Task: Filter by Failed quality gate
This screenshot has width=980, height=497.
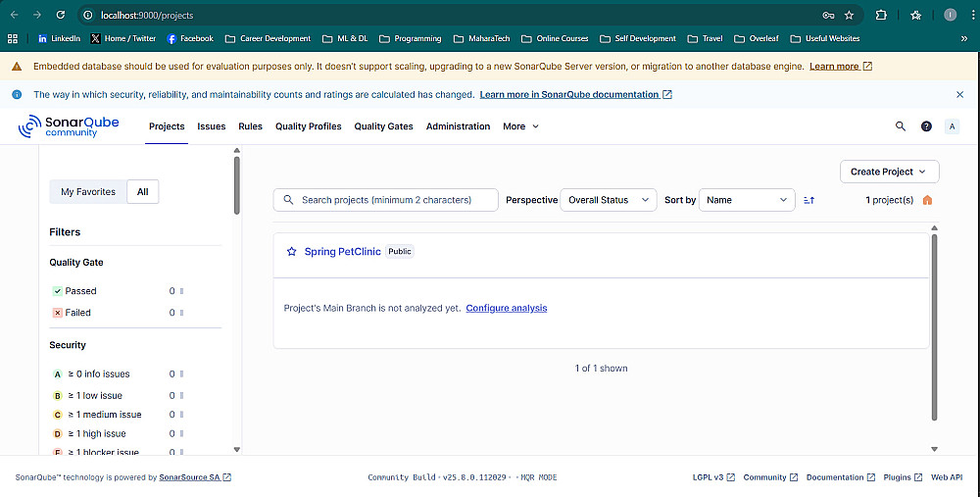Action: coord(77,313)
